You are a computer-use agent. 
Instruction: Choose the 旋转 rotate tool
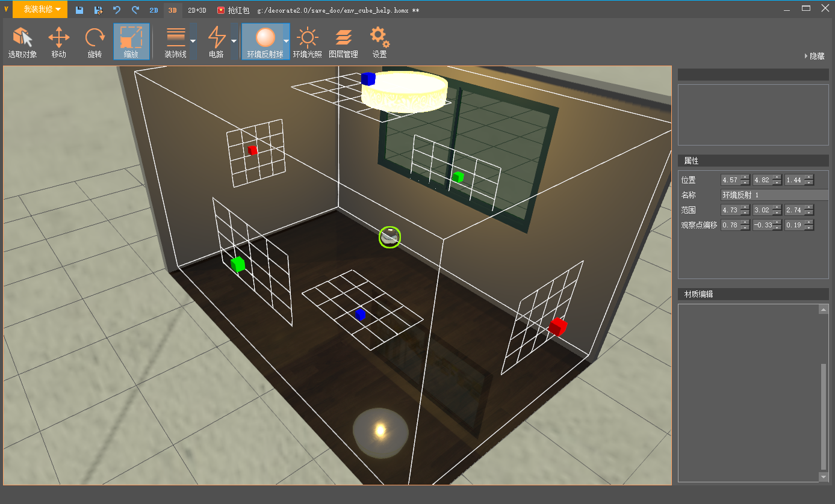pyautogui.click(x=95, y=41)
